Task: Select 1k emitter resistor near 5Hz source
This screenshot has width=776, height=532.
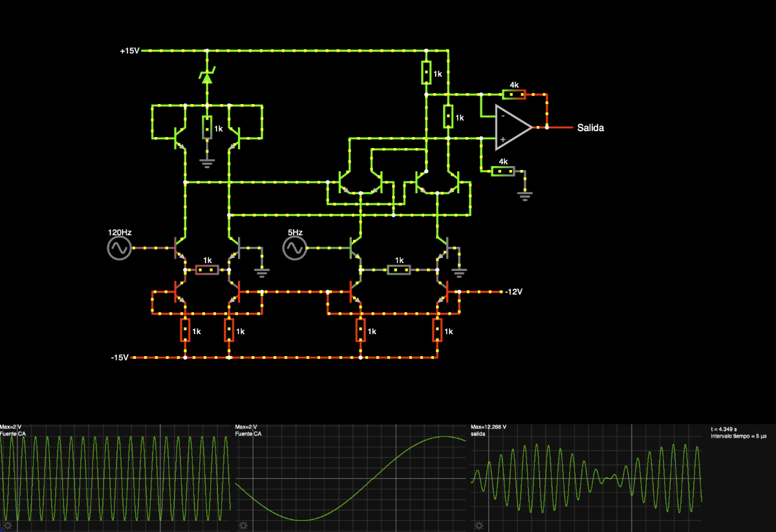Action: point(398,270)
